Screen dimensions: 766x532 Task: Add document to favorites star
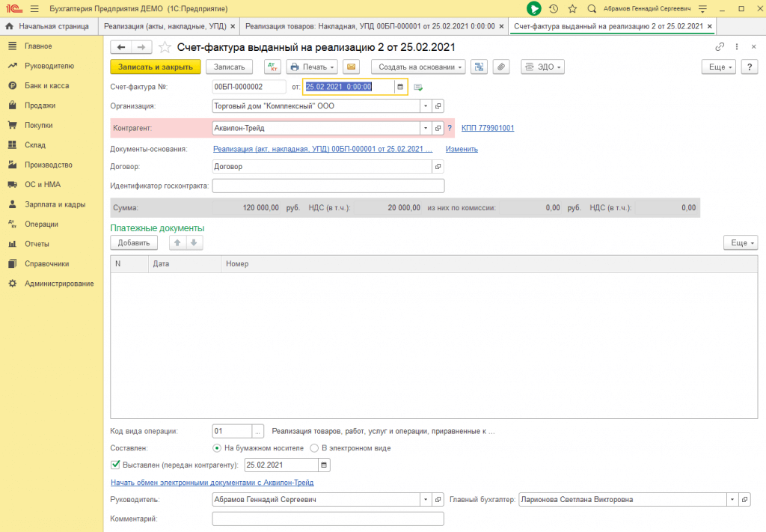coord(165,47)
